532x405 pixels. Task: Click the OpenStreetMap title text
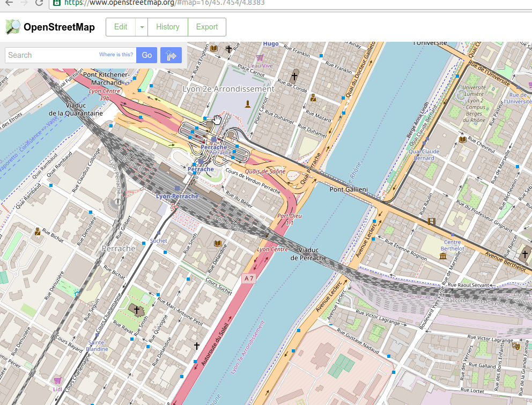[59, 27]
